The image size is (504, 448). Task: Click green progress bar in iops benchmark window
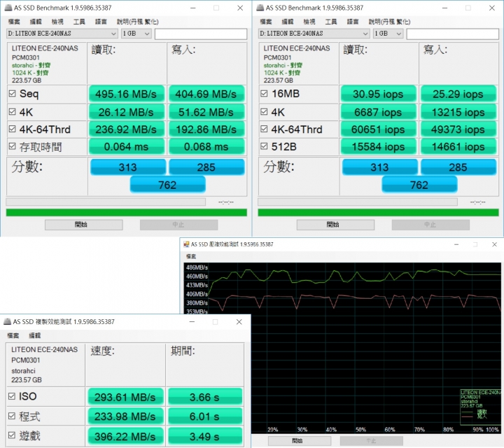click(x=378, y=212)
